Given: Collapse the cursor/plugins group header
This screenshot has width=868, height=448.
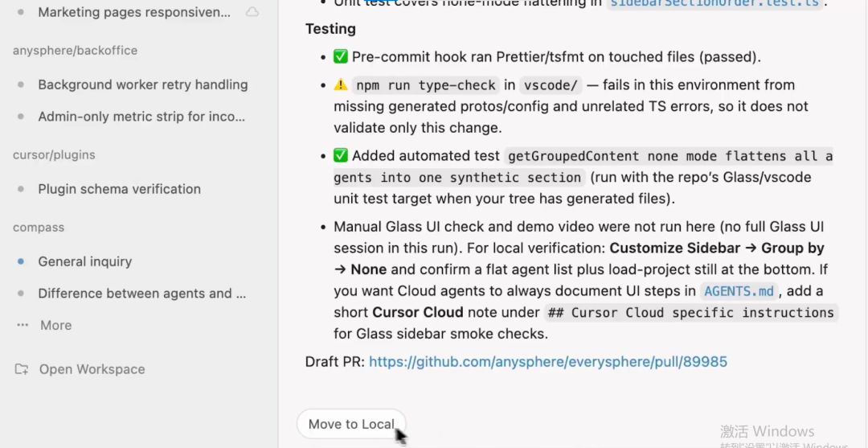Looking at the screenshot, I should tap(54, 154).
